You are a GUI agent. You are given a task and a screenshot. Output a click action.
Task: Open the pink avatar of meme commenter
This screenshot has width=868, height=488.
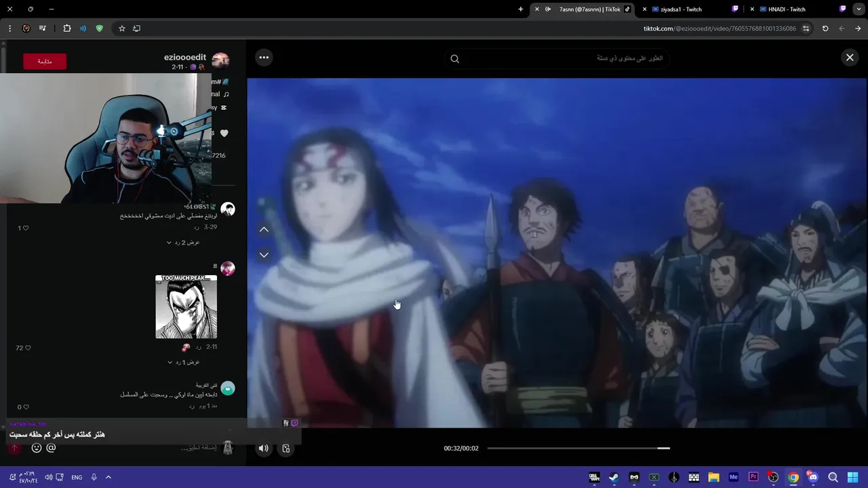[x=228, y=268]
